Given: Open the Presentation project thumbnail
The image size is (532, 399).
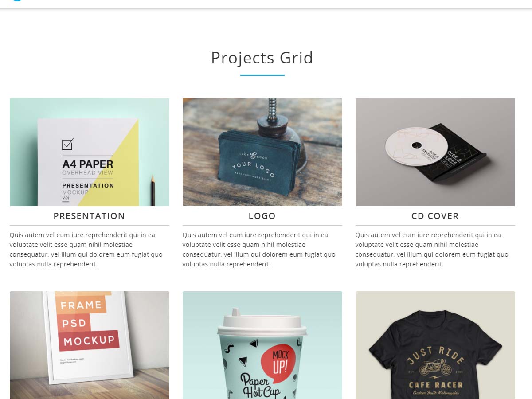Looking at the screenshot, I should pos(90,152).
